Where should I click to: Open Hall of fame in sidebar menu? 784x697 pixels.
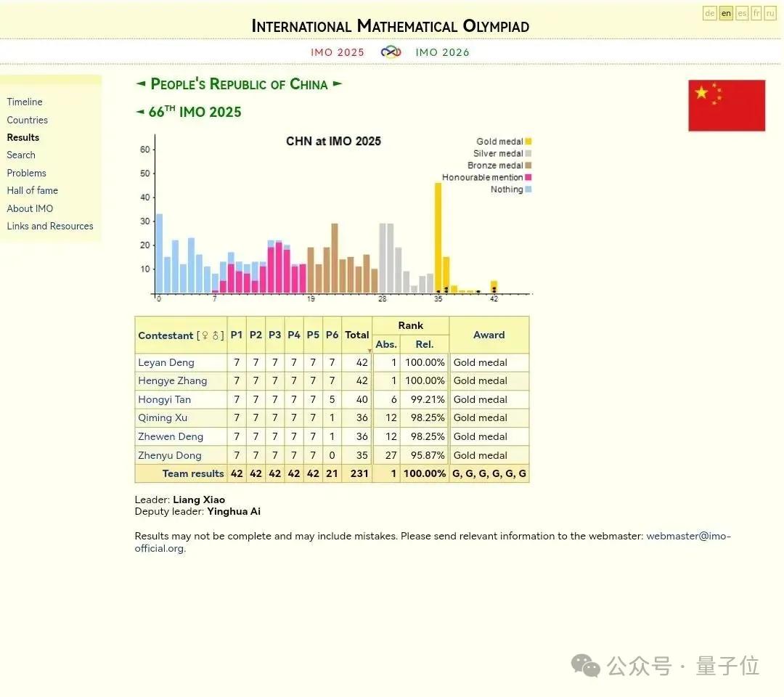pos(32,190)
